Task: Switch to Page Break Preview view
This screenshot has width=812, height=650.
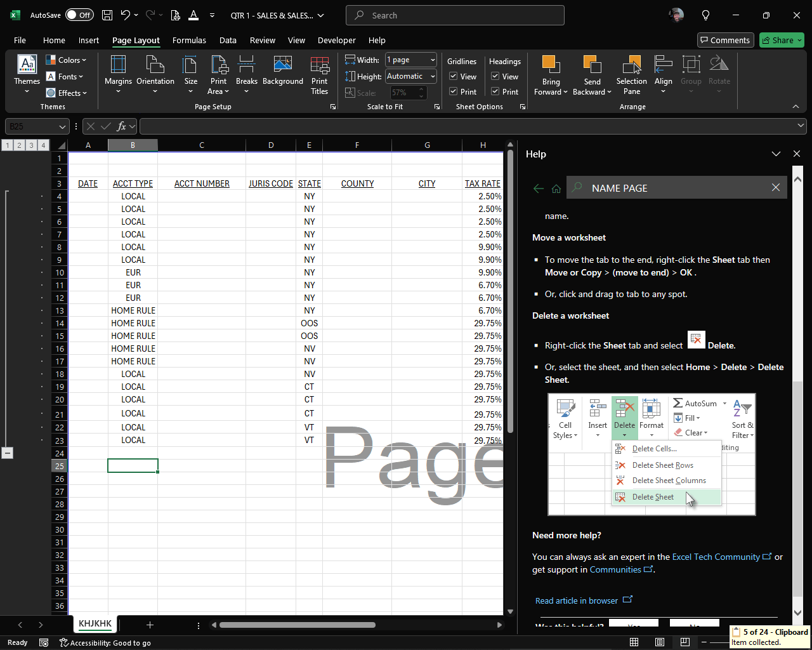Action: point(684,642)
